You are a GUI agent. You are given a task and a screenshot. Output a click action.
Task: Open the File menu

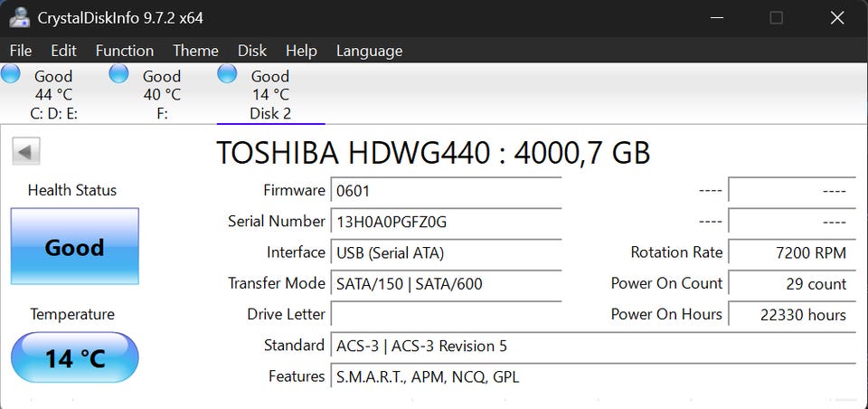coord(20,51)
